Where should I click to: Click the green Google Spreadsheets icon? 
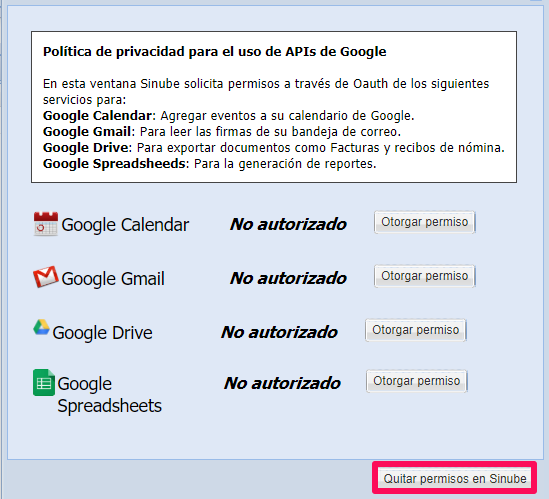44,382
